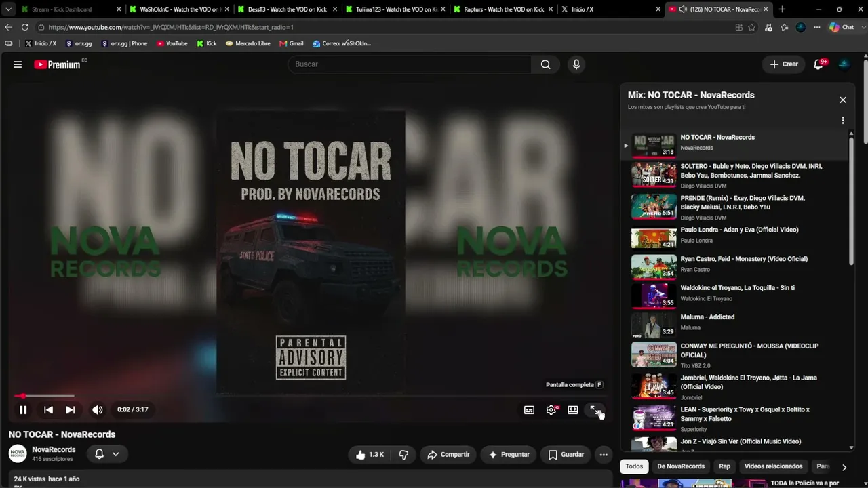Screen dimensions: 868x488
Task: Focus the Buscar search field
Action: [410, 64]
